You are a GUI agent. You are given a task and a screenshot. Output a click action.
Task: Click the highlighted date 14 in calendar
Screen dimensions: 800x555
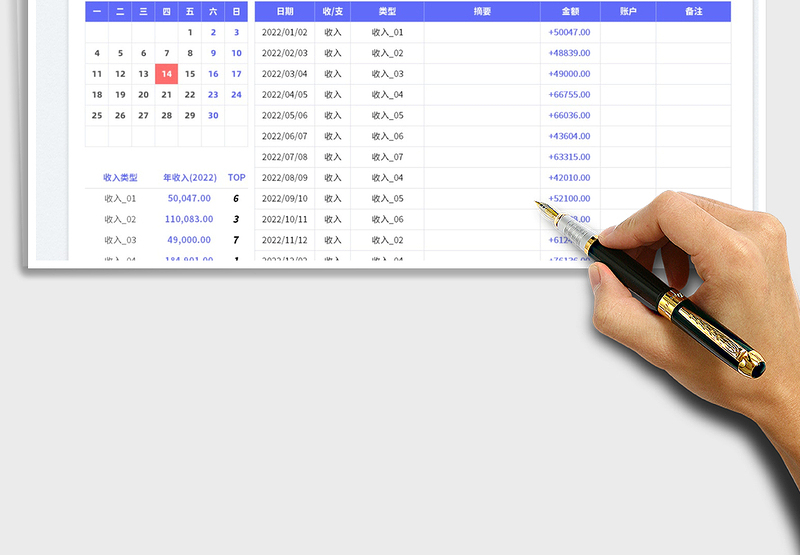pyautogui.click(x=166, y=74)
